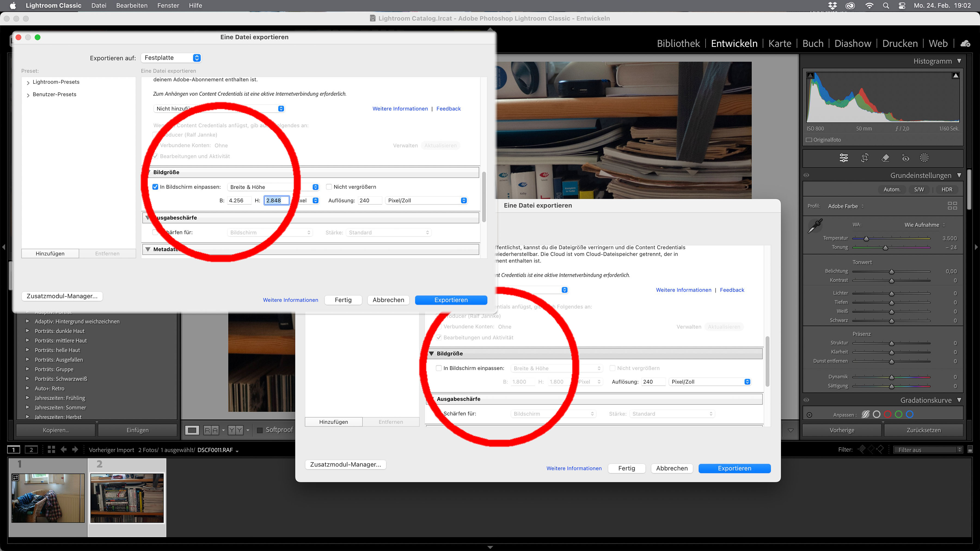
Task: Click Exportieren in the front export window
Action: point(451,300)
